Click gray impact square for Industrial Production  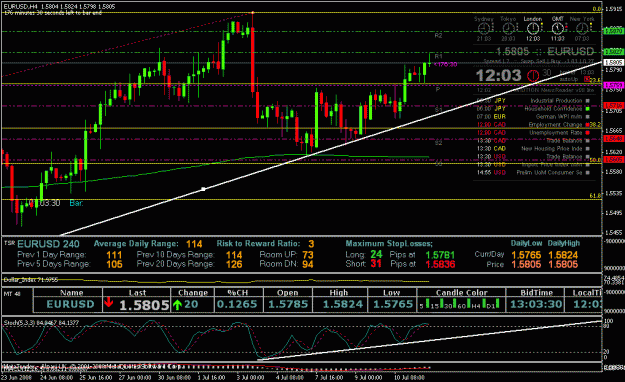587,101
